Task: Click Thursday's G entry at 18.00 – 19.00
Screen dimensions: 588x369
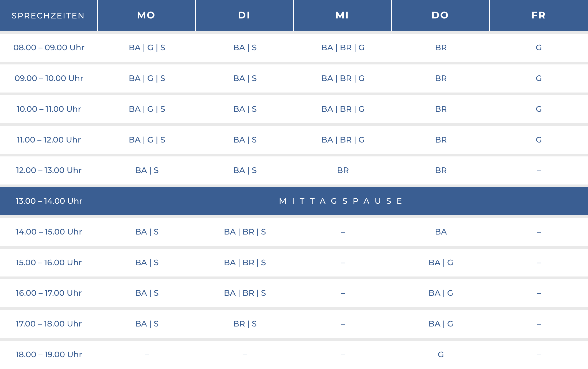Action: pyautogui.click(x=441, y=355)
